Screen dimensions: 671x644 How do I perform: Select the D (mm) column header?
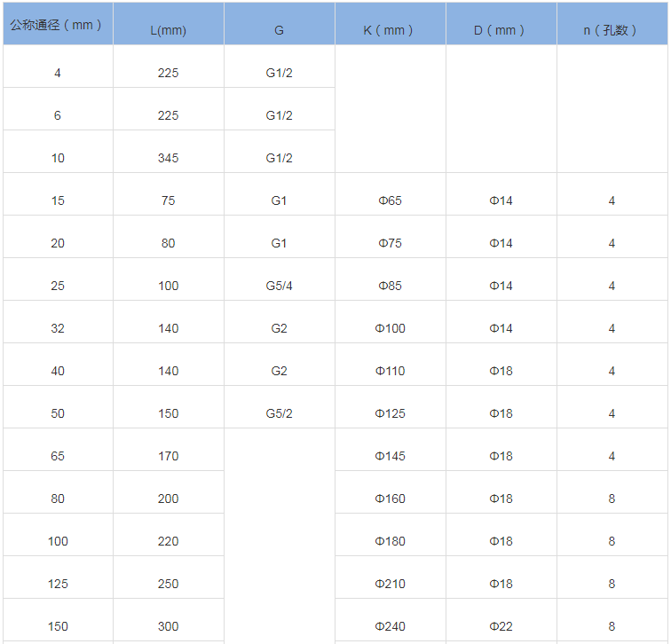tap(501, 30)
